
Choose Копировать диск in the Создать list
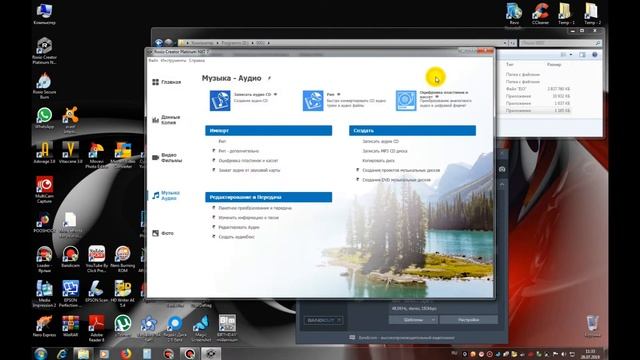pyautogui.click(x=378, y=160)
